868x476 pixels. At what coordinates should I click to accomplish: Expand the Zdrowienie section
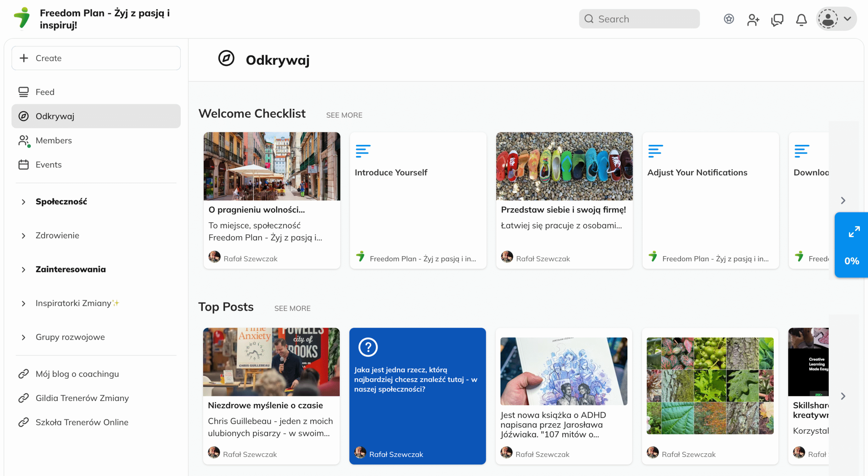click(23, 236)
